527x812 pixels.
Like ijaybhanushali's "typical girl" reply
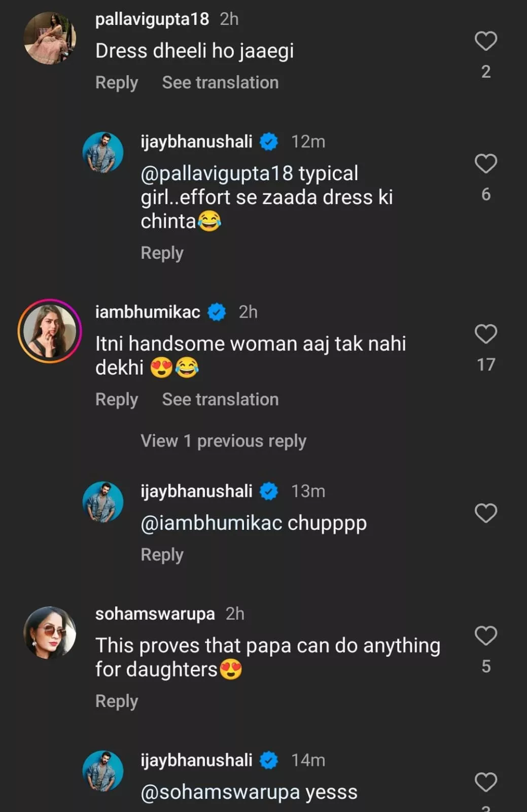click(485, 164)
